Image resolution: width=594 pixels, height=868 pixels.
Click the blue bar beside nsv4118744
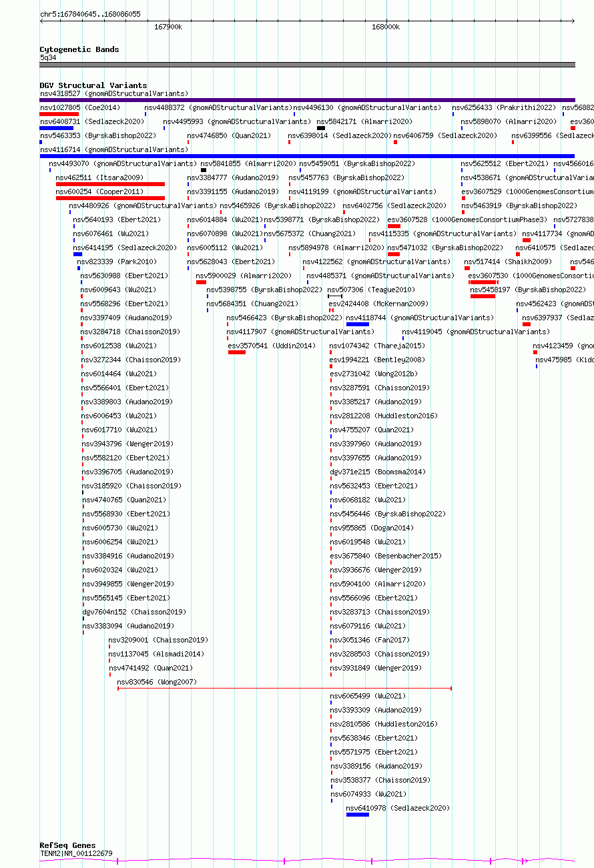(358, 324)
